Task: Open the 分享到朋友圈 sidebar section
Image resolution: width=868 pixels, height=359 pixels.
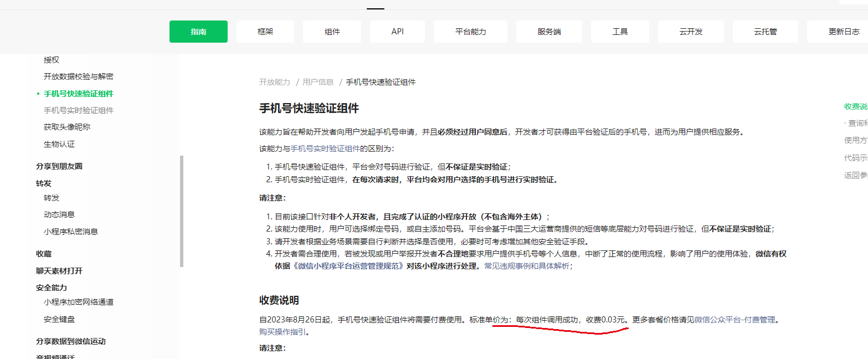Action: click(59, 166)
